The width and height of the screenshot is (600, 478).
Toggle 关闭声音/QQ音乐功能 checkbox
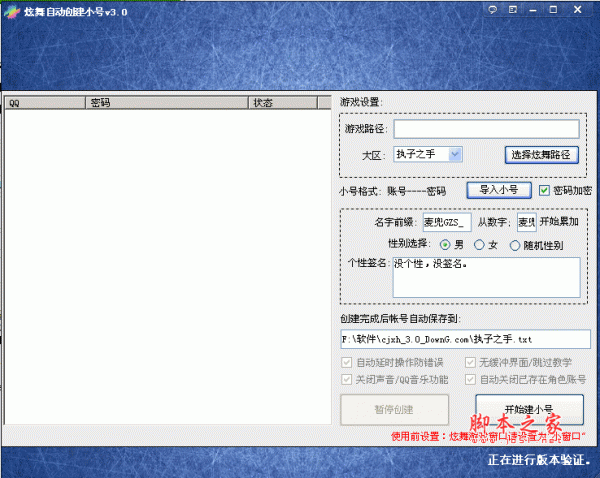point(346,379)
